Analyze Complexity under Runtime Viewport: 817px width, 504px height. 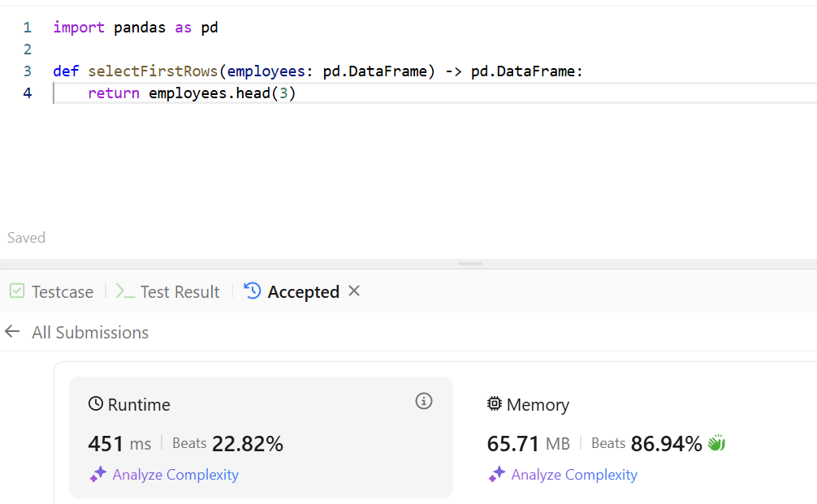[175, 474]
